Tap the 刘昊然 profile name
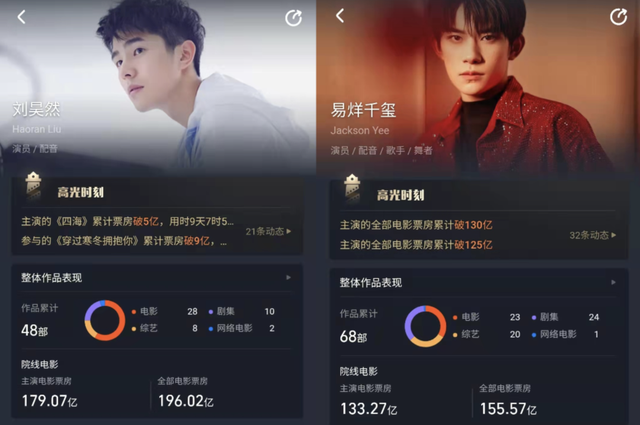The image size is (640, 425). tap(37, 109)
